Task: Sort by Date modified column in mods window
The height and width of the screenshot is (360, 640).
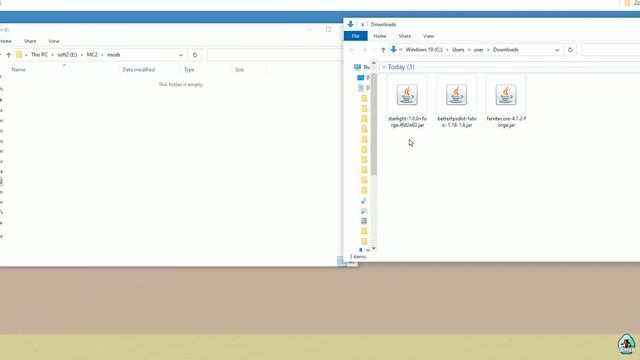Action: [138, 69]
